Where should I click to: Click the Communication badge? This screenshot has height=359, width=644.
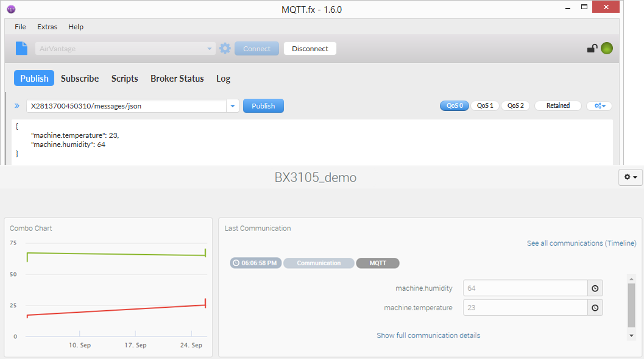319,263
